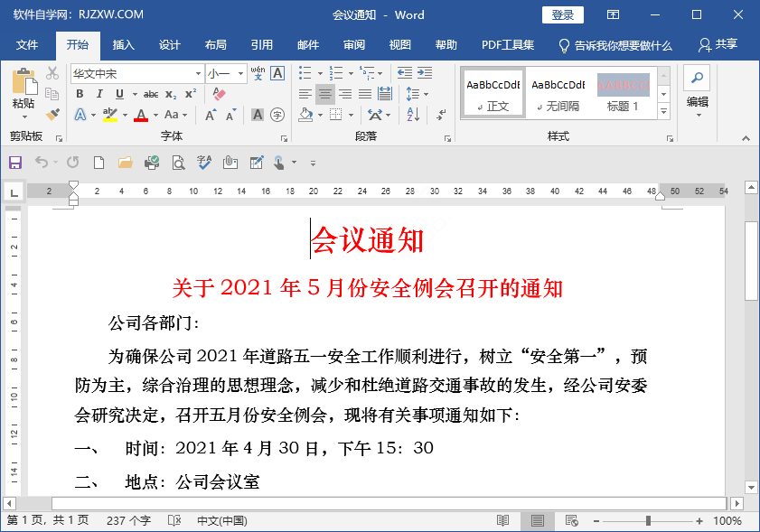Toggle bold formatting
Screen dimensions: 760x532
(x=80, y=94)
